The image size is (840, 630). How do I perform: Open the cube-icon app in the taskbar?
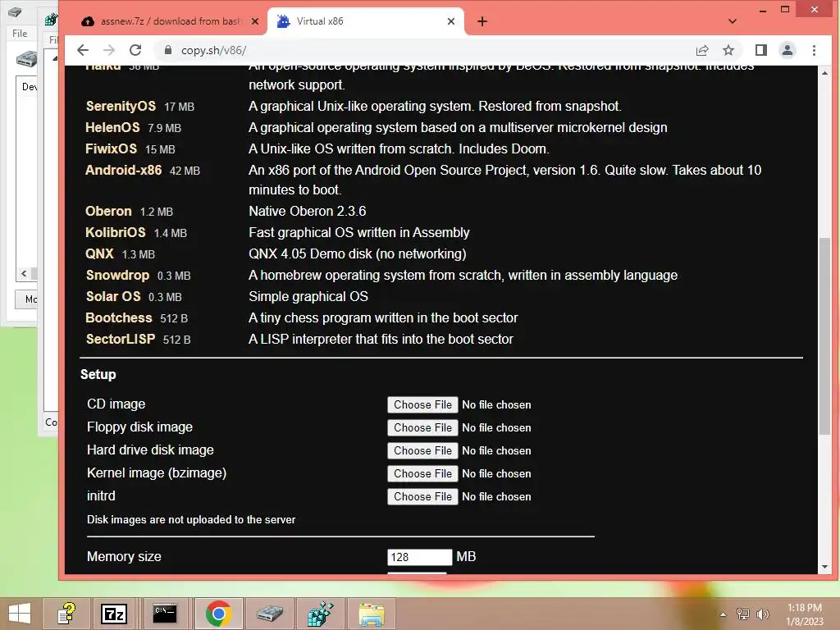pos(321,614)
